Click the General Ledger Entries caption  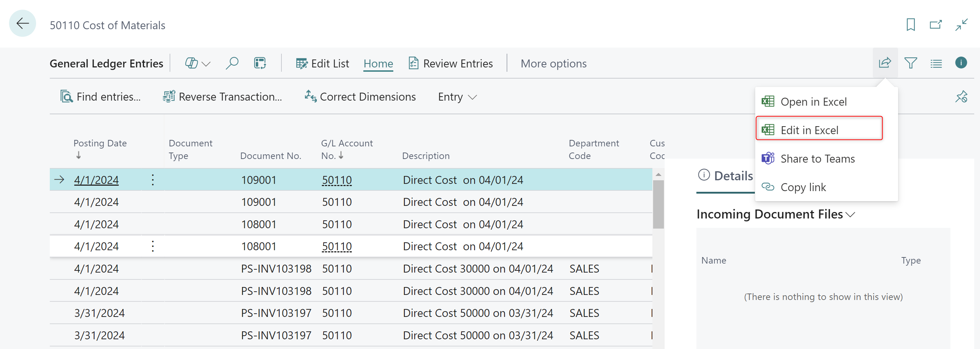(x=106, y=63)
